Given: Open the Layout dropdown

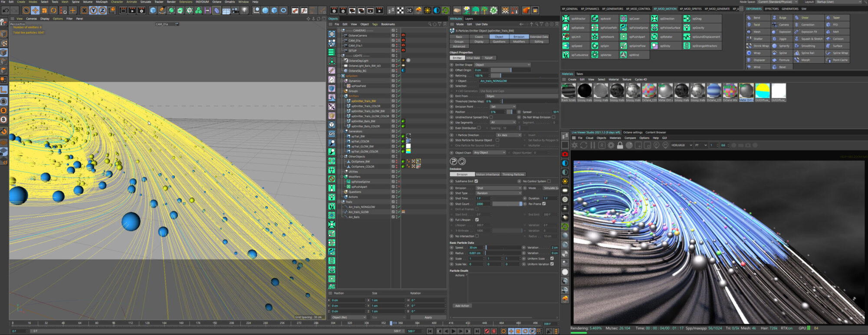Looking at the screenshot, I should 838,2.
